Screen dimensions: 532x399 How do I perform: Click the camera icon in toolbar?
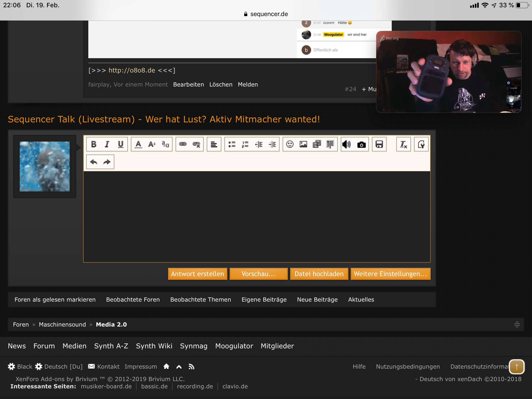coord(361,144)
